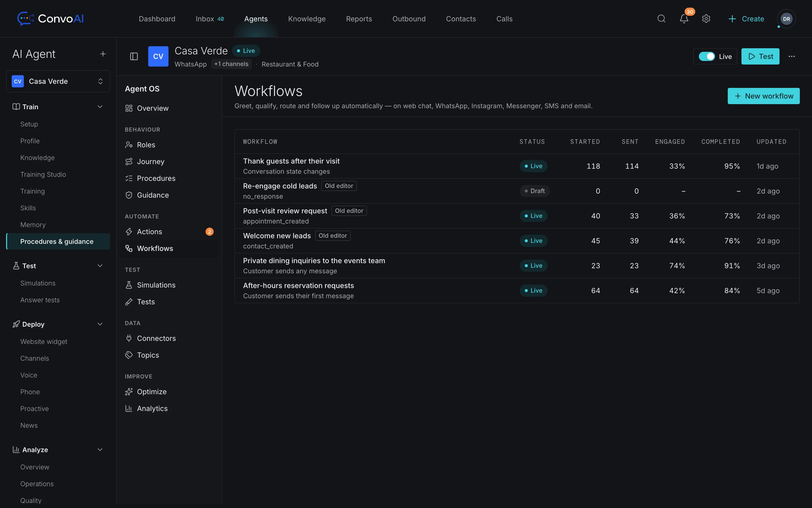812x508 pixels.
Task: Open the Reports tab
Action: click(359, 19)
